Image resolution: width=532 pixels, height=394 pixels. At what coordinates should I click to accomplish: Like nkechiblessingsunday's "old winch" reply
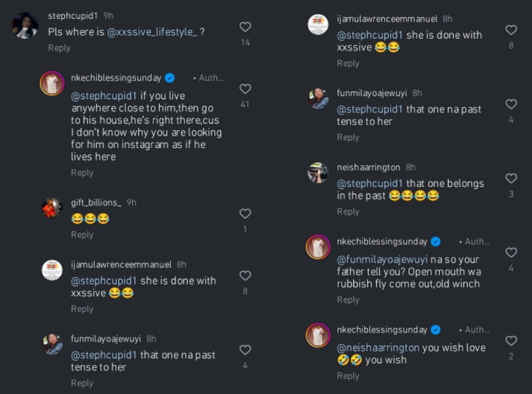[x=511, y=253]
